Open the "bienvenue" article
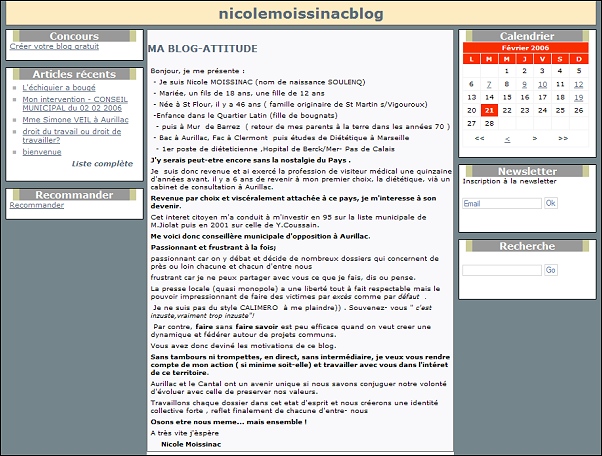The width and height of the screenshot is (602, 456). tap(42, 152)
